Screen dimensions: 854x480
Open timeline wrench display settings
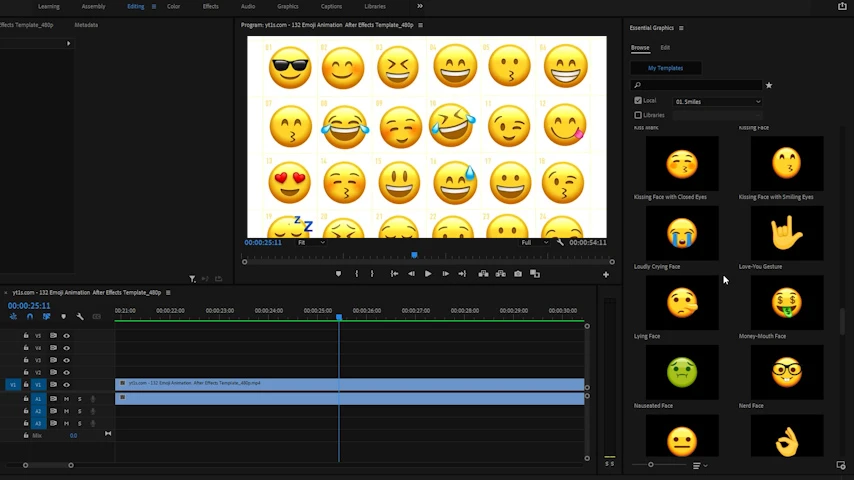pyautogui.click(x=80, y=317)
